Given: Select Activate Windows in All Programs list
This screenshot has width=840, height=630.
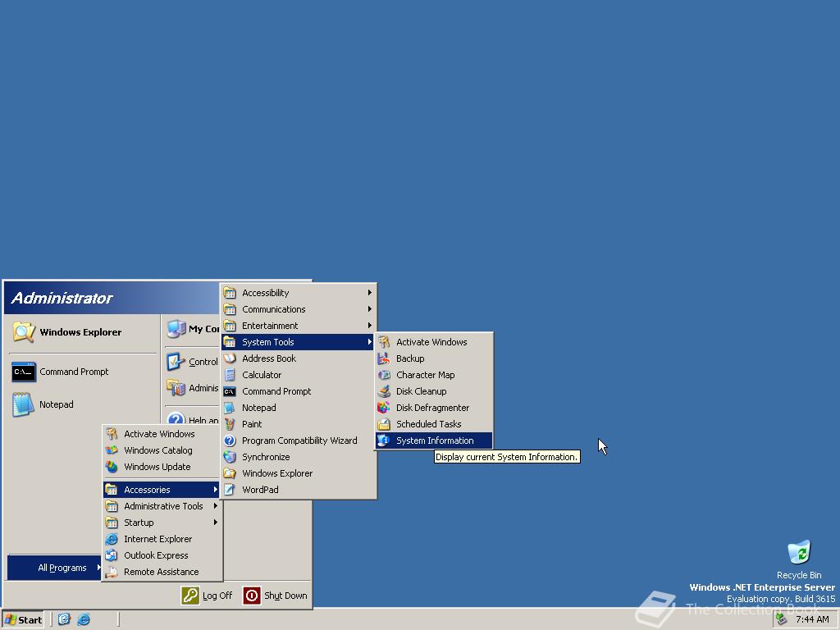Looking at the screenshot, I should coord(162,434).
